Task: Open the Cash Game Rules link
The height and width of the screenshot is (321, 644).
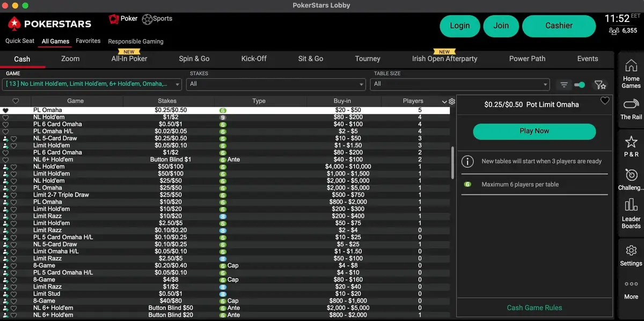Action: click(535, 308)
